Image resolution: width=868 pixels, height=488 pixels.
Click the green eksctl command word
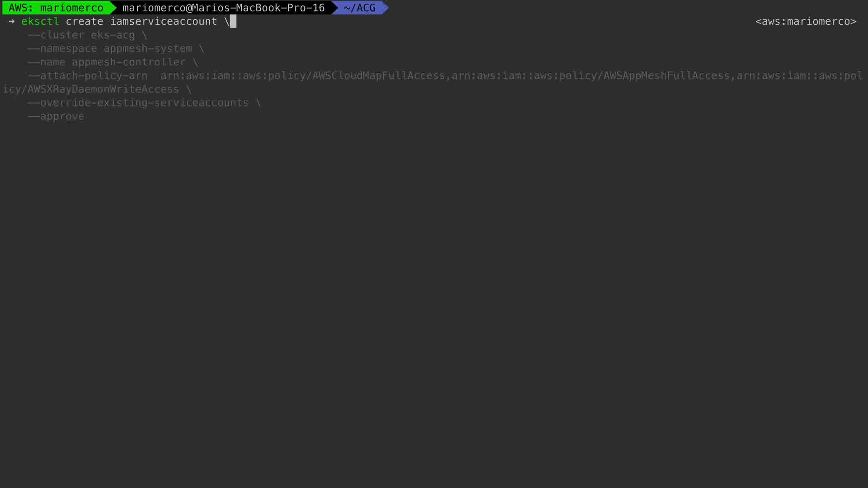(40, 21)
